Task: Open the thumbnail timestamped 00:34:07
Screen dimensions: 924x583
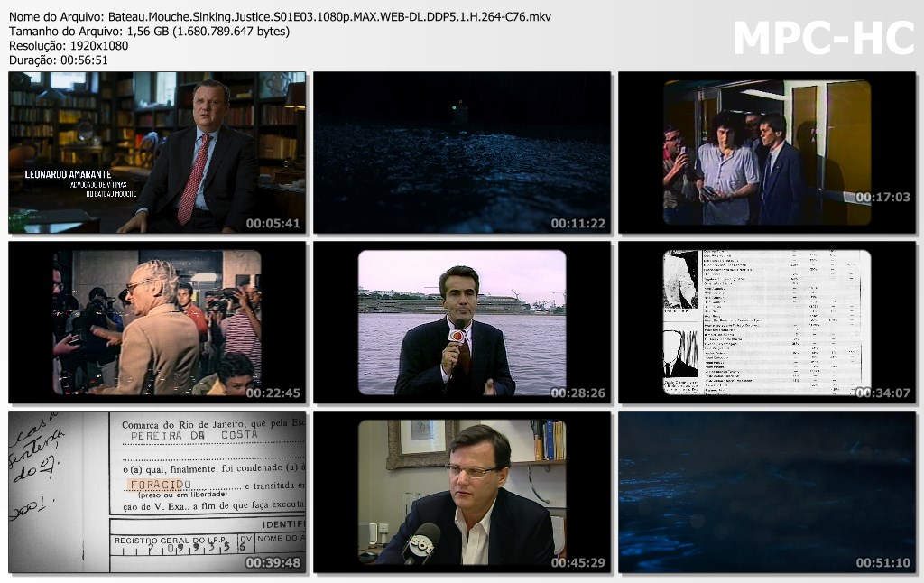Action: pyautogui.click(x=767, y=322)
